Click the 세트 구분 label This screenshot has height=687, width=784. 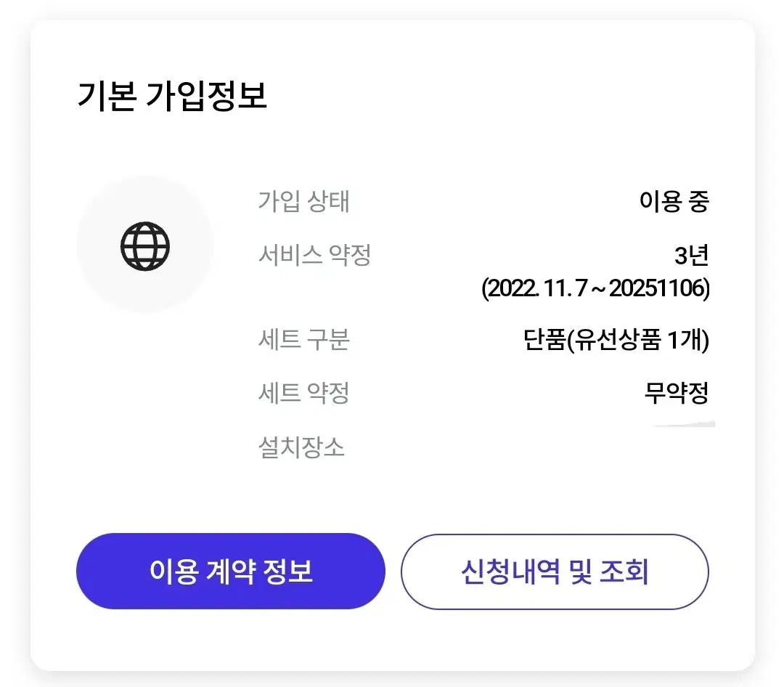coord(303,339)
